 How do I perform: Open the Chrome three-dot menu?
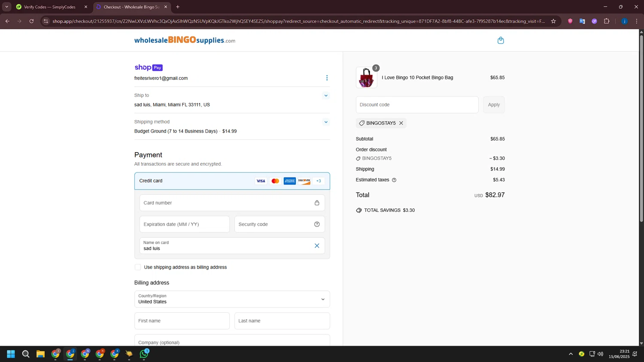coord(637,21)
